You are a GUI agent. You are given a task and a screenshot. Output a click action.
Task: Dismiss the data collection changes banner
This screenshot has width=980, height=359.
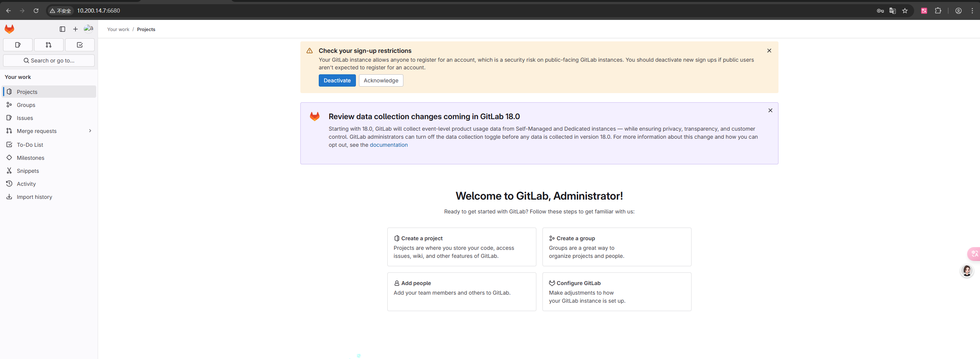click(x=770, y=110)
